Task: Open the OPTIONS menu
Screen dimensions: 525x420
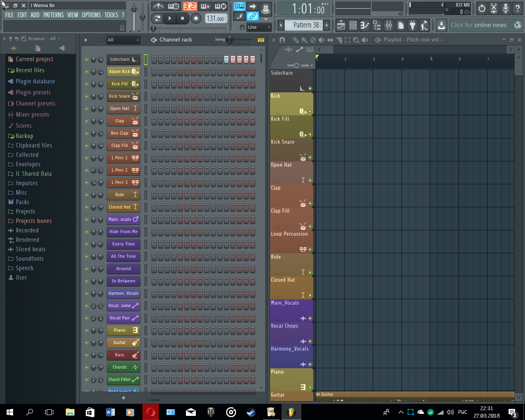Action: pyautogui.click(x=91, y=15)
